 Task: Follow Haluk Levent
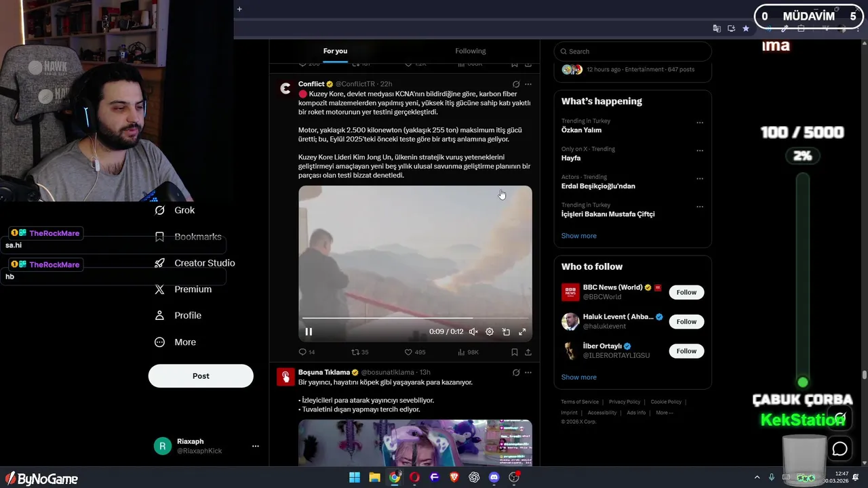pyautogui.click(x=686, y=321)
